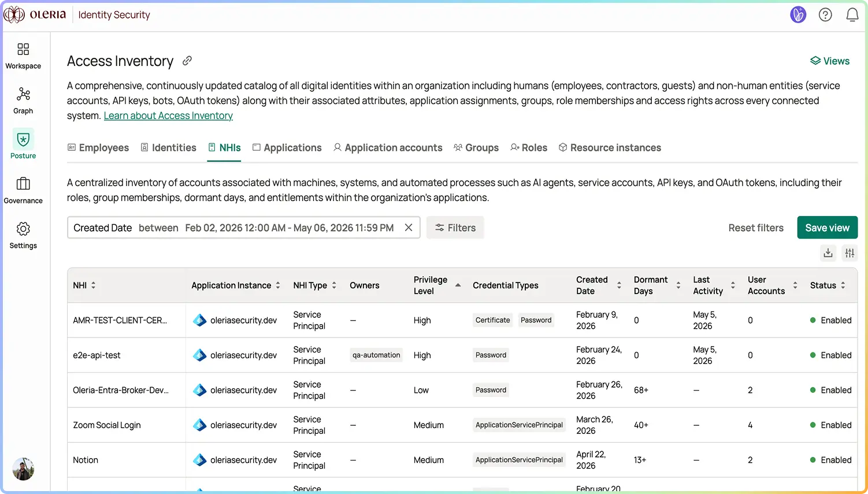868x494 pixels.
Task: Open the Zoom Social Login NHI
Action: [107, 425]
